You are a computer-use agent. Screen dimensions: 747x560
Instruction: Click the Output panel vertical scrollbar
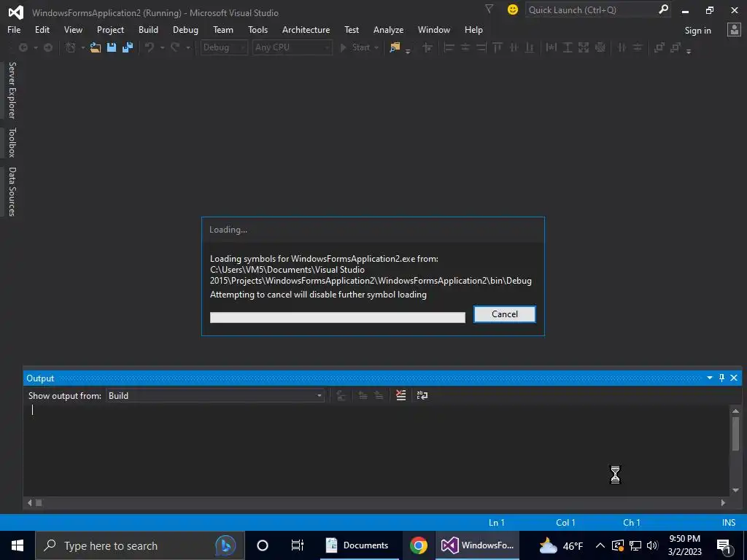tap(735, 450)
